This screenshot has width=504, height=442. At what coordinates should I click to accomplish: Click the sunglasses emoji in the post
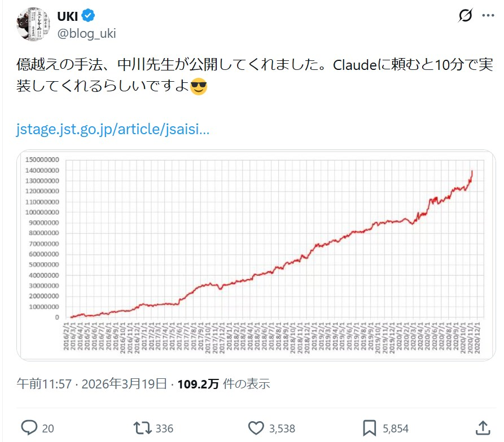(x=199, y=87)
